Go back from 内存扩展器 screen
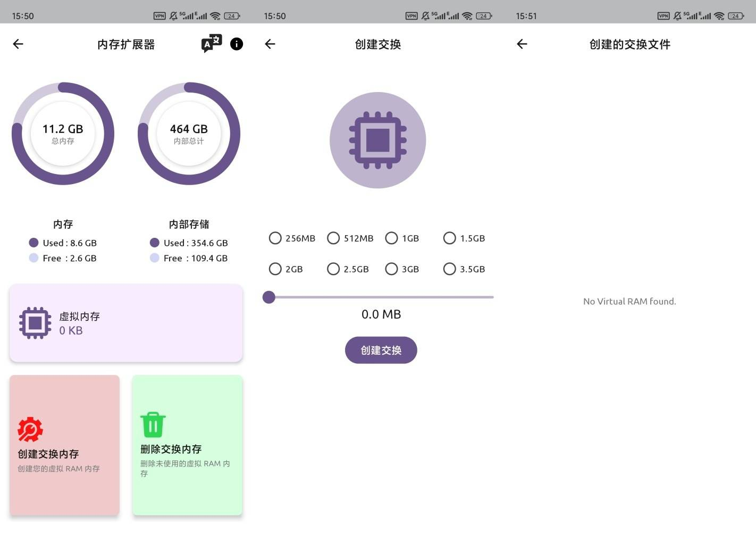 click(18, 44)
